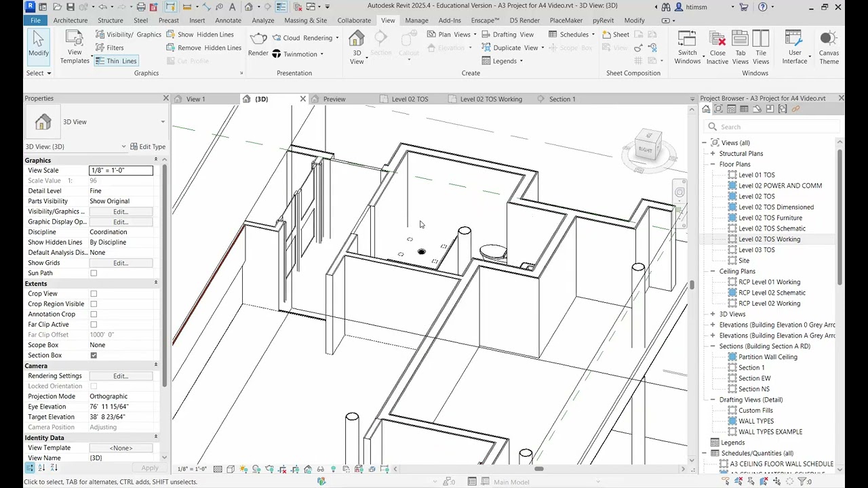Image resolution: width=868 pixels, height=488 pixels.
Task: Expand the 3D Views tree node
Action: pos(713,314)
